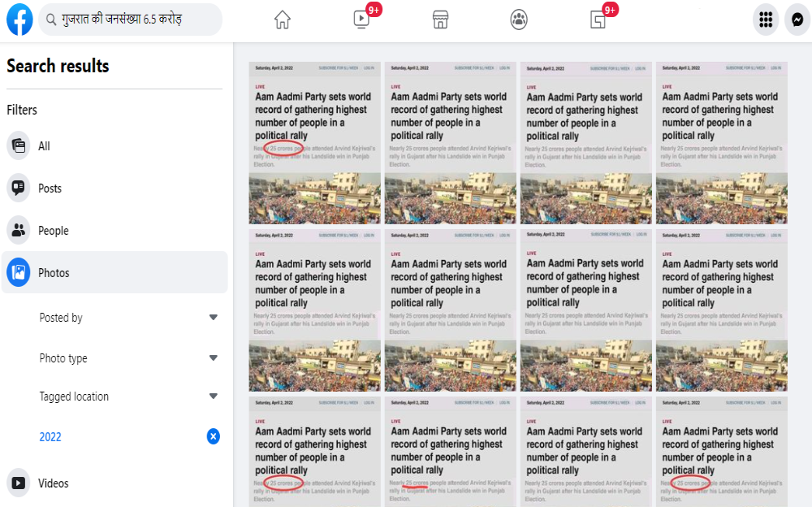812x507 pixels.
Task: Open the Messenger chat icon
Action: 797,20
